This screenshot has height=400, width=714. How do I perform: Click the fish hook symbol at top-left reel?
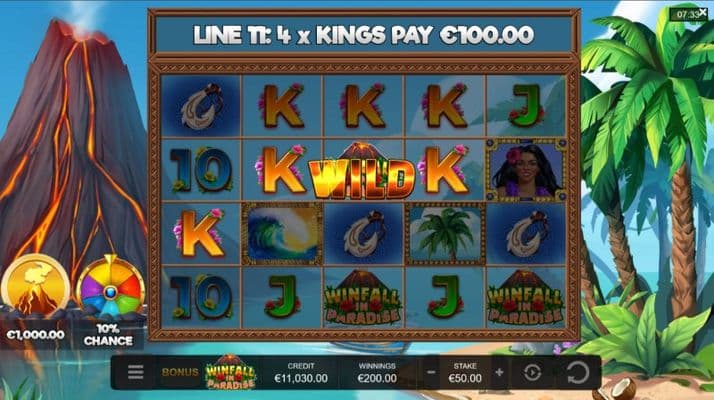pyautogui.click(x=201, y=106)
